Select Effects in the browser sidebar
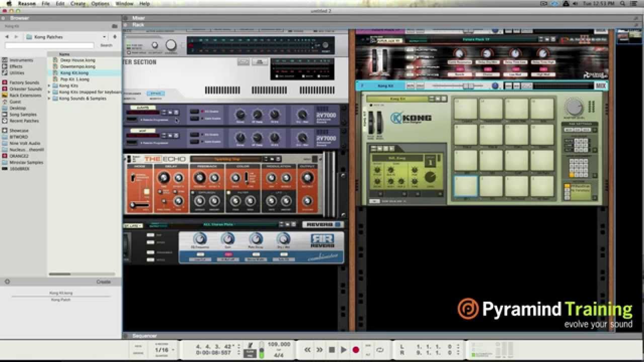644x362 pixels. point(16,66)
